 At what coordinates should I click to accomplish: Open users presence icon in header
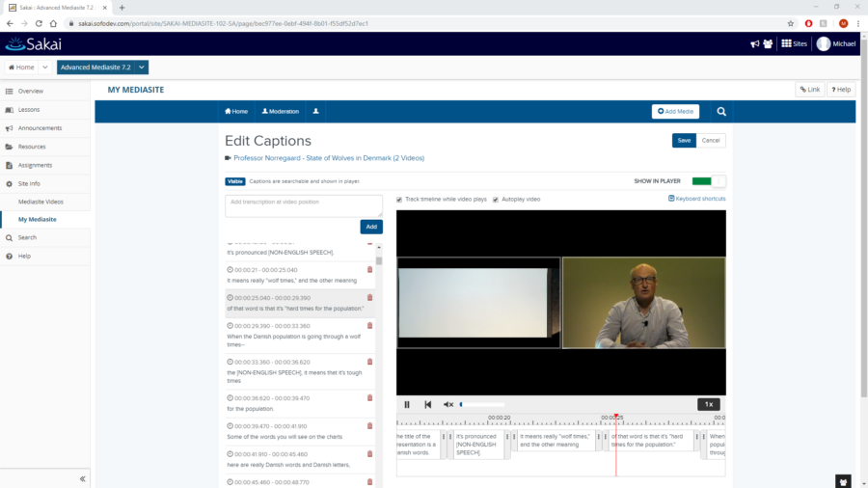[x=768, y=43]
